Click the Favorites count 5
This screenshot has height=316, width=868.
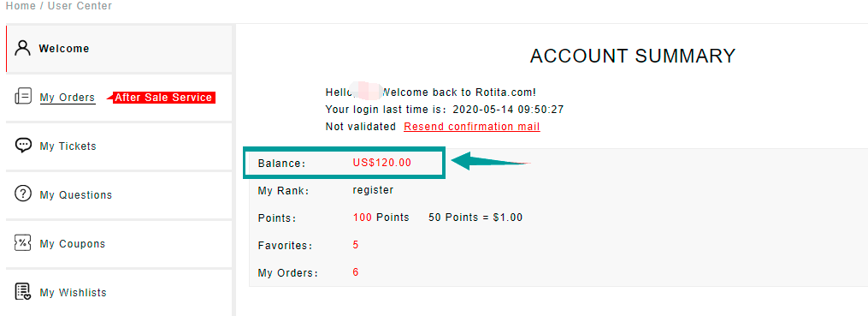tap(356, 244)
